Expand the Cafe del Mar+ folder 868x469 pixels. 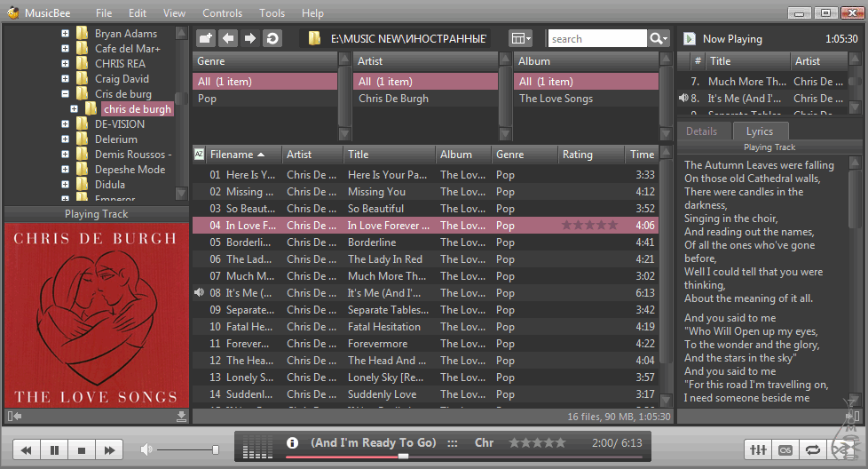66,48
